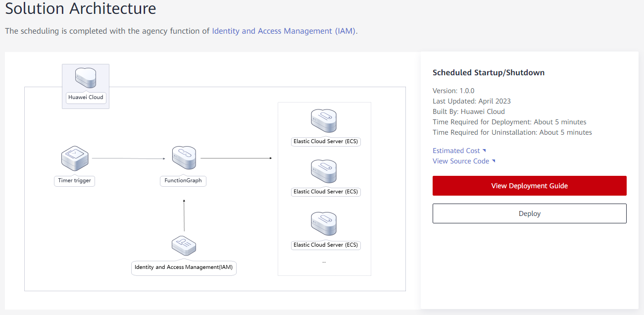Click the Huawei Cloud icon in diagram
Screen dimensions: 644x315
[86, 78]
